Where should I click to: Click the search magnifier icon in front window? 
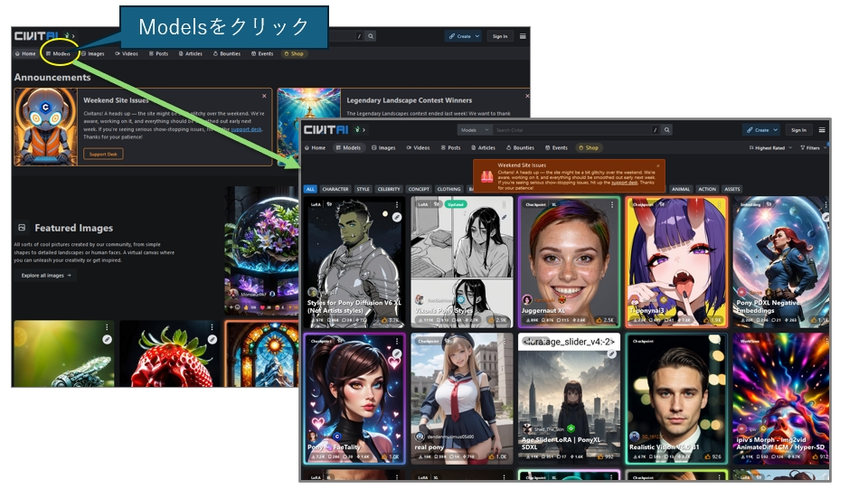coord(667,130)
